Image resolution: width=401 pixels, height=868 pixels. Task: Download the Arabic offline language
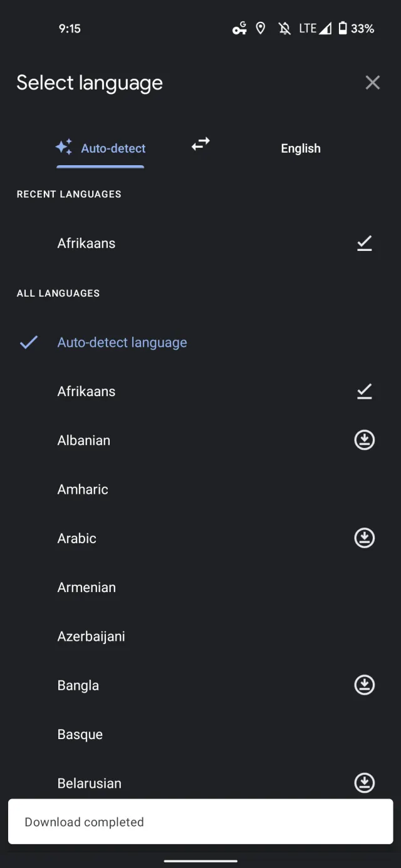(364, 538)
